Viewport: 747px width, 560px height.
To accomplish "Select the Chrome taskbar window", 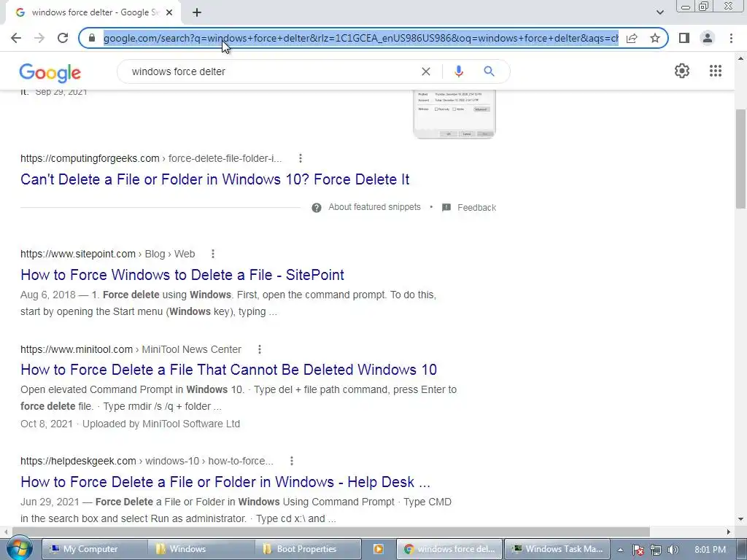I will click(449, 549).
